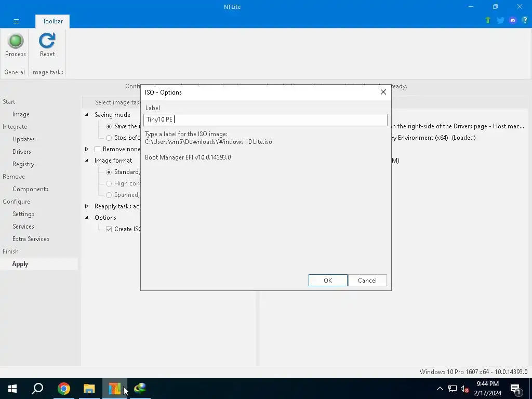Open the Discord link icon

point(513,20)
